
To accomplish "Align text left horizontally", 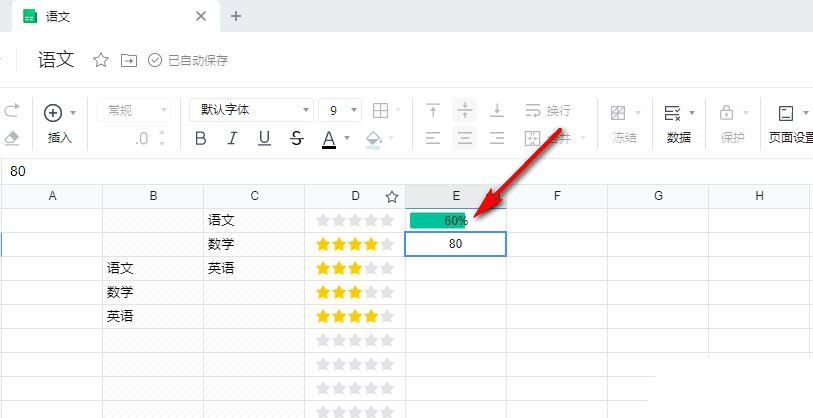I will (x=433, y=139).
